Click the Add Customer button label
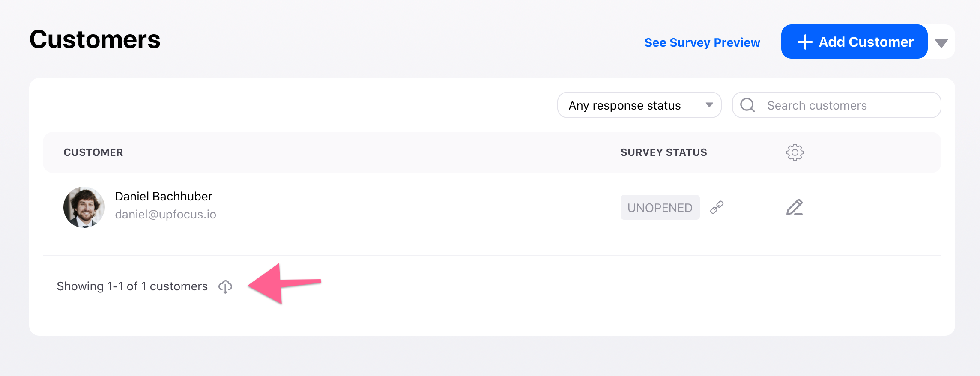The width and height of the screenshot is (980, 376). click(x=866, y=42)
